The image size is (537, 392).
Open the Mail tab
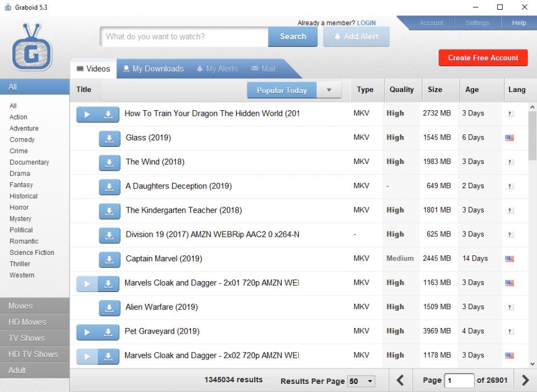263,69
